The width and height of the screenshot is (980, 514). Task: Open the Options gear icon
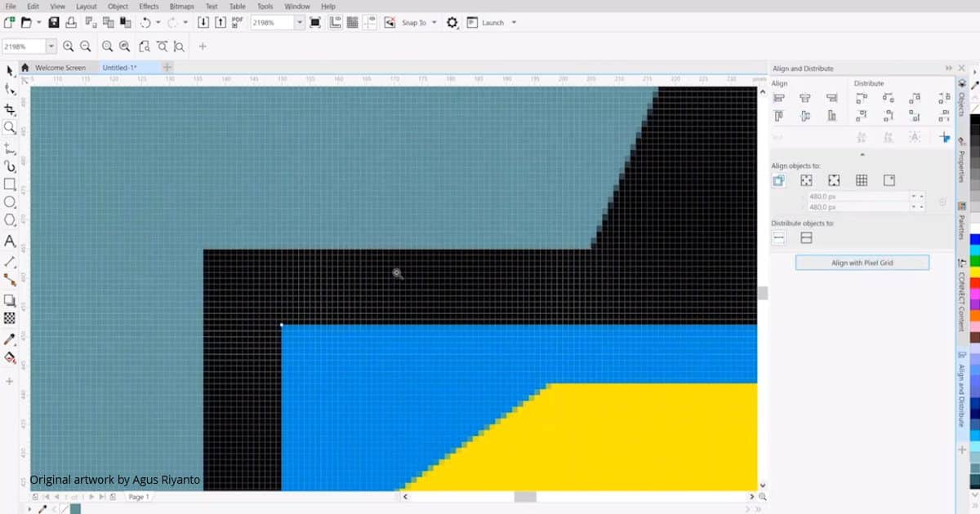pyautogui.click(x=452, y=23)
